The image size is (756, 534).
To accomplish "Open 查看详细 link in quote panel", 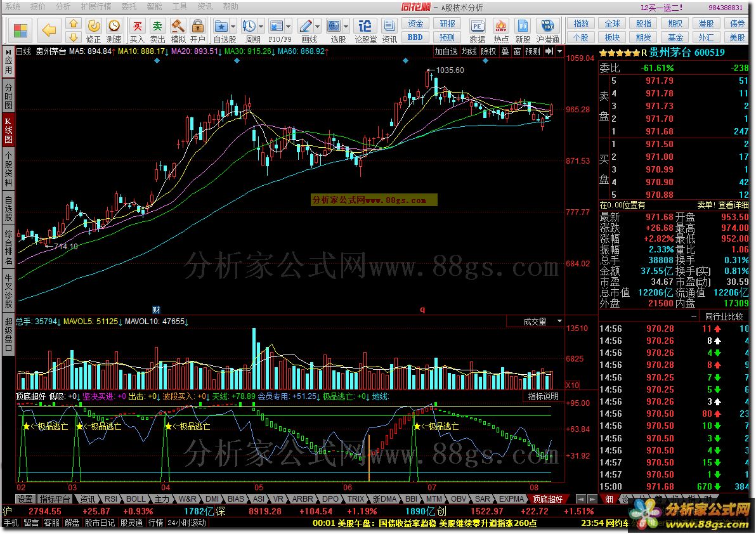I will click(x=733, y=205).
